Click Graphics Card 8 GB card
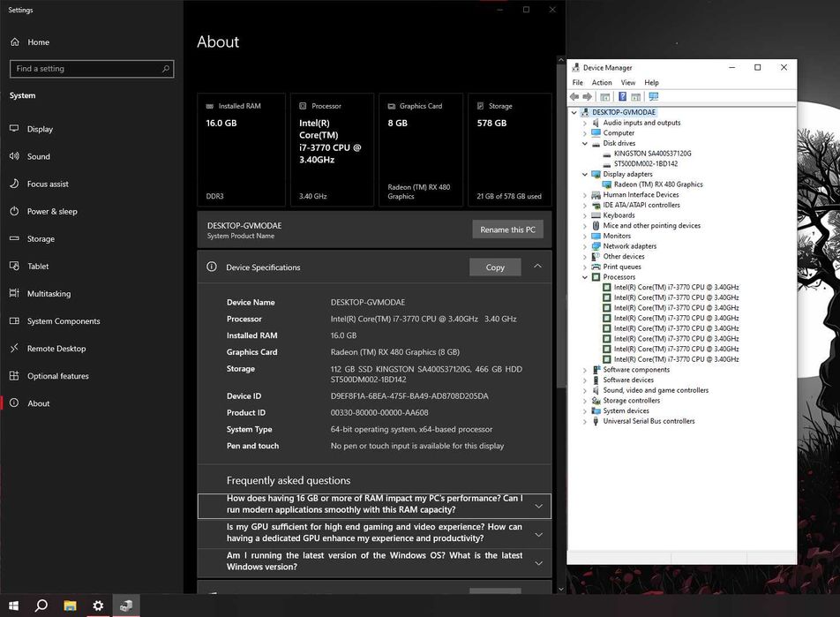840x617 pixels. pos(421,149)
